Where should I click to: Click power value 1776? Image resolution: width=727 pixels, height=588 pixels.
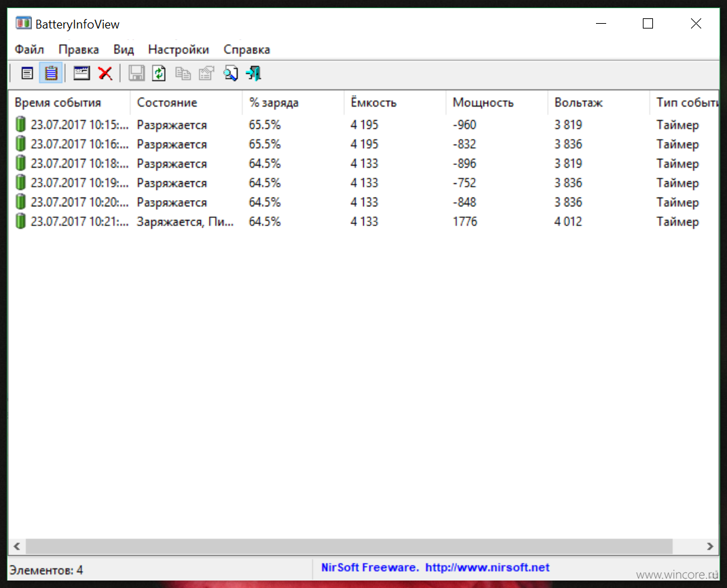pyautogui.click(x=464, y=221)
